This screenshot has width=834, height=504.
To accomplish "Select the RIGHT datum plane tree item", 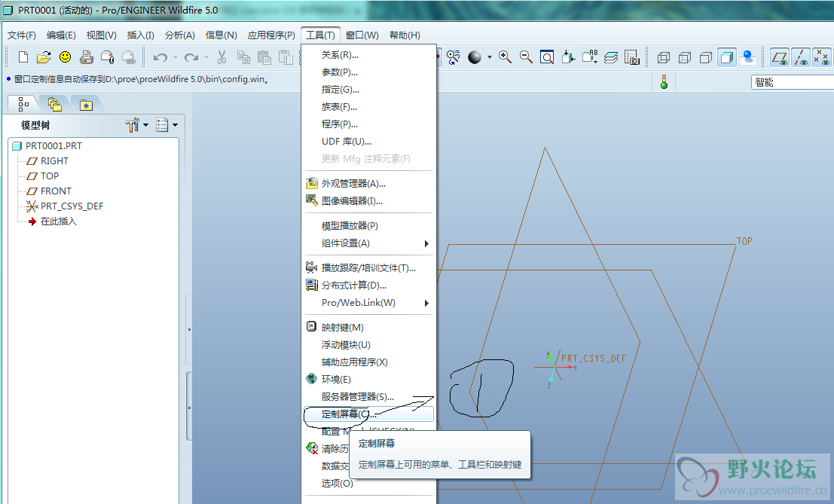I will [x=55, y=160].
